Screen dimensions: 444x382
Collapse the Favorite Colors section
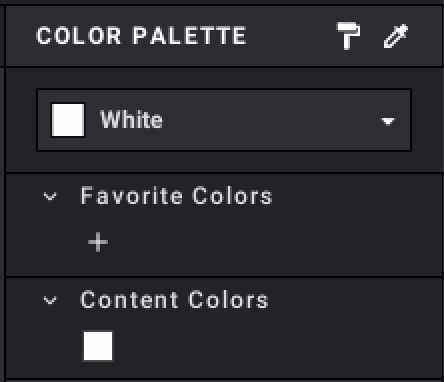pos(50,196)
